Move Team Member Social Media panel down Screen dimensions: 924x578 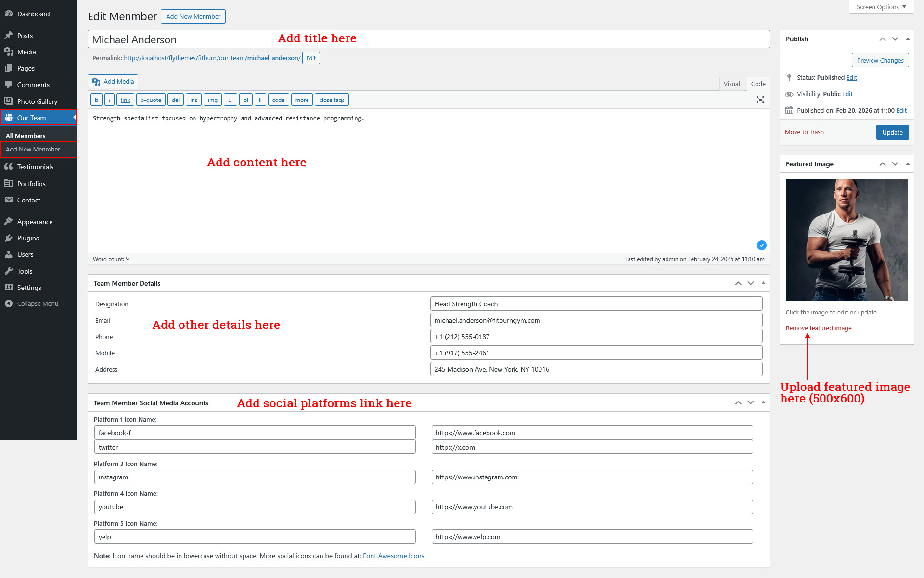[751, 403]
